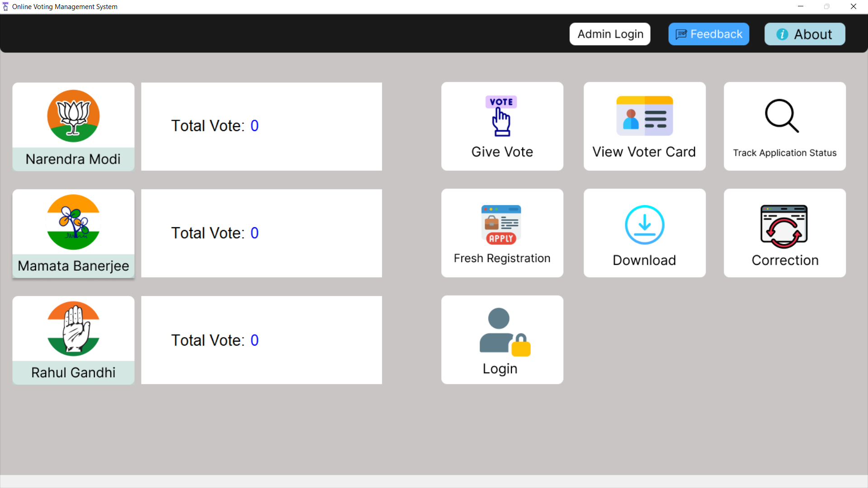Open Fresh Registration apply icon
868x488 pixels.
click(501, 225)
